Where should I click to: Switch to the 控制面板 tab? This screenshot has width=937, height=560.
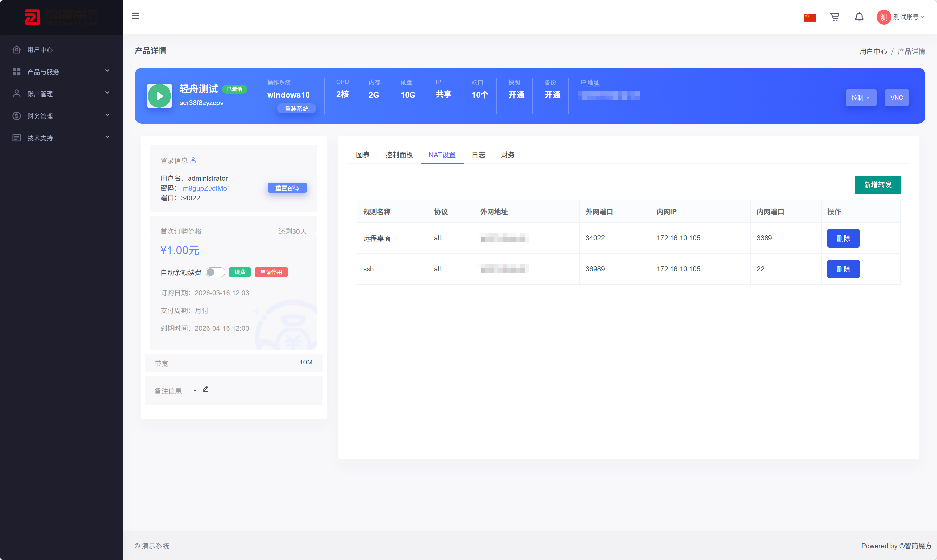[399, 155]
